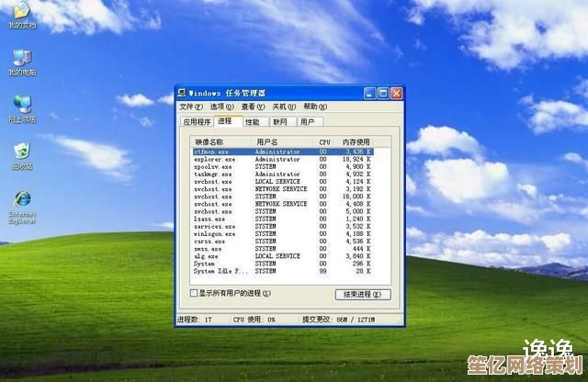Open the 查看(V) menu

(253, 107)
